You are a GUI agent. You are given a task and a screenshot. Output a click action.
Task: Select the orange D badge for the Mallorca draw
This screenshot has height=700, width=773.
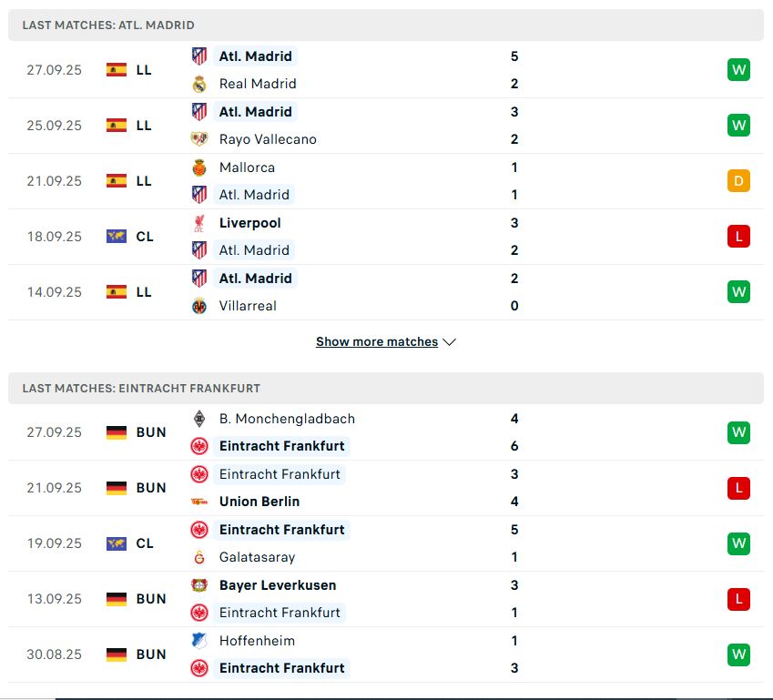click(738, 180)
